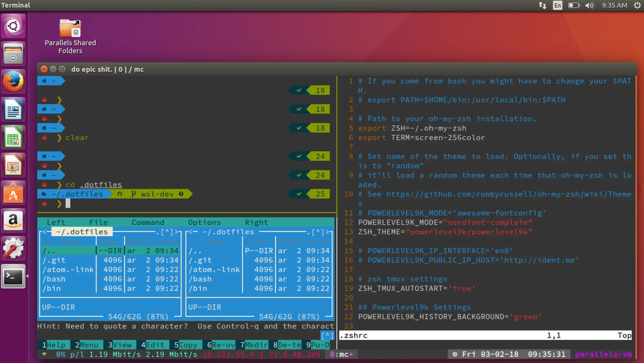Select /bin row in left panel
This screenshot has height=363, width=644.
coord(110,288)
